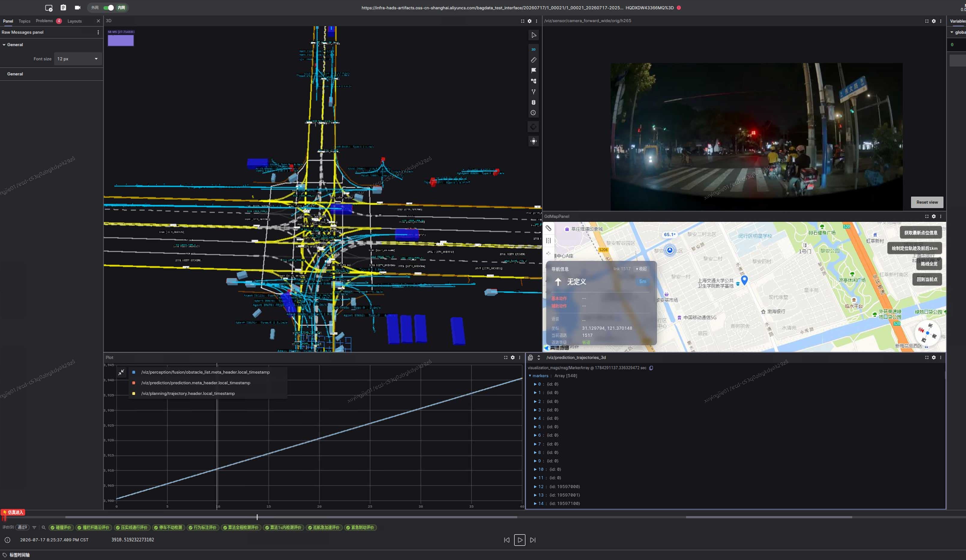
Task: Copy the MarkerArray message with the clipboard icon
Action: click(x=651, y=368)
